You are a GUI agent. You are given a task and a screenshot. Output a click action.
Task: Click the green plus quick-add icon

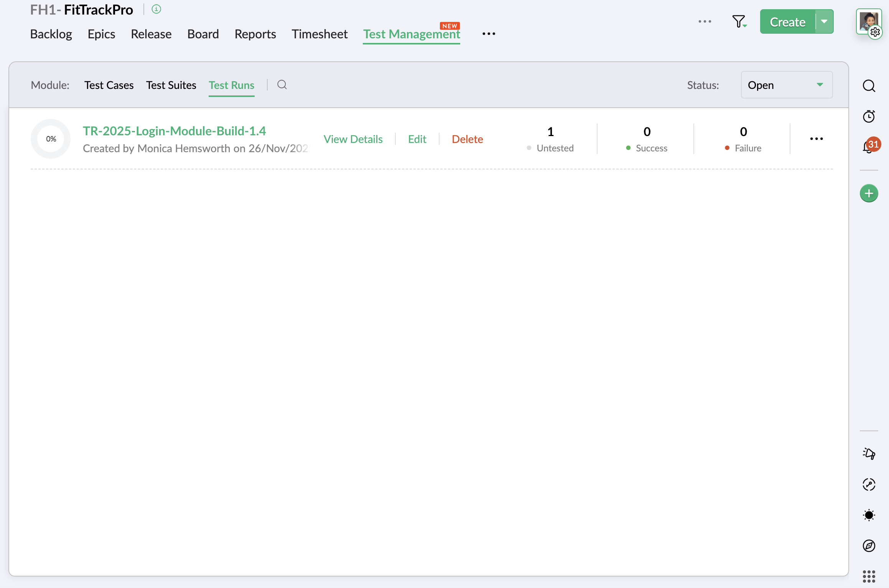pyautogui.click(x=869, y=193)
